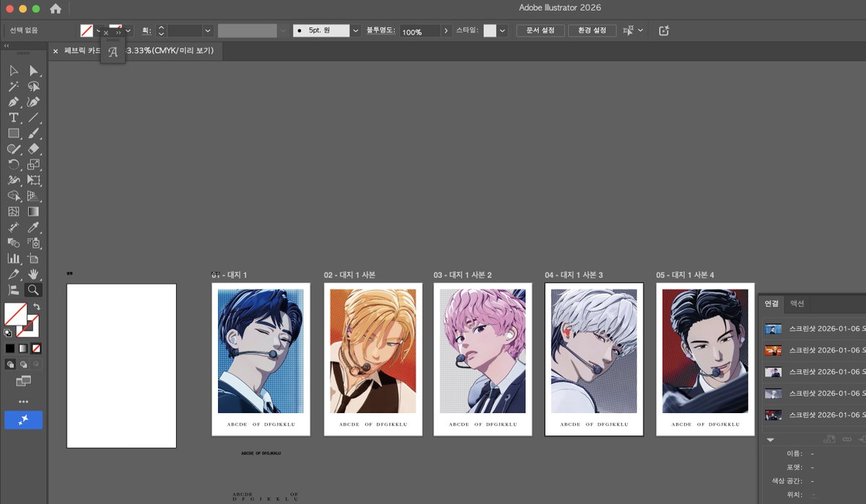Select the Direct Selection tool
Image resolution: width=866 pixels, height=504 pixels.
click(x=33, y=71)
